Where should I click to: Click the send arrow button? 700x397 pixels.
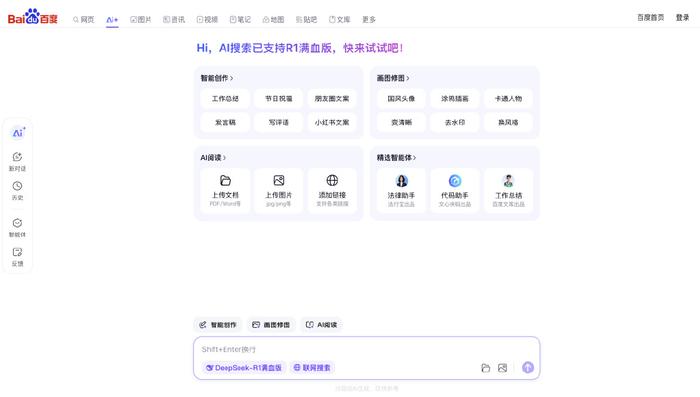click(528, 368)
